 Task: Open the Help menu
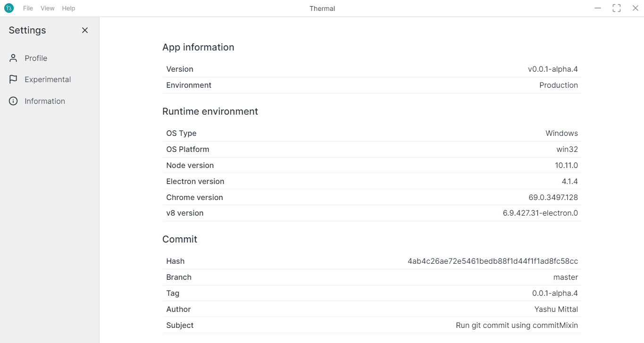click(68, 8)
